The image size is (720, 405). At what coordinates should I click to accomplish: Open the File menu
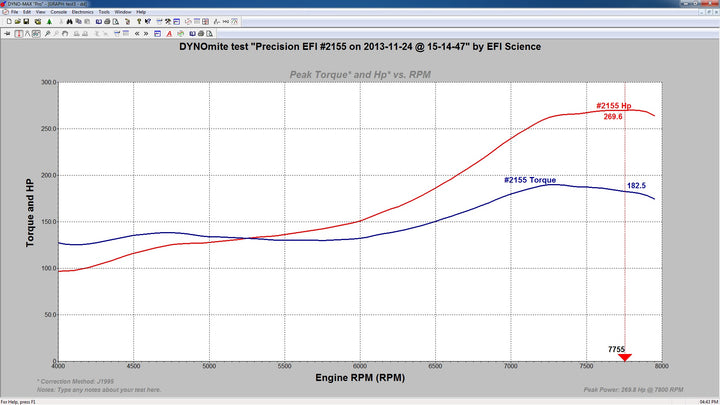[14, 11]
